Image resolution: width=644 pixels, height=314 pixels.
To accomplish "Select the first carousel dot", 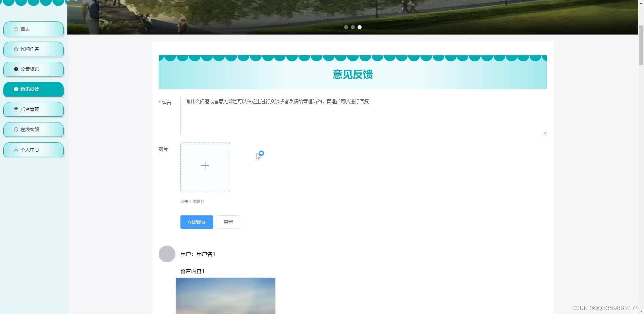I will point(346,27).
